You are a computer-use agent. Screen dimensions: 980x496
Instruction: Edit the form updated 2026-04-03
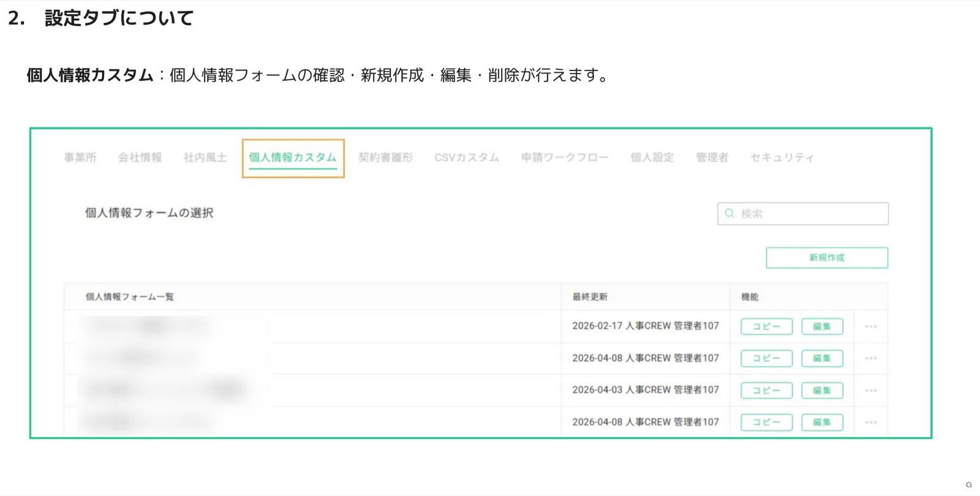(x=822, y=391)
